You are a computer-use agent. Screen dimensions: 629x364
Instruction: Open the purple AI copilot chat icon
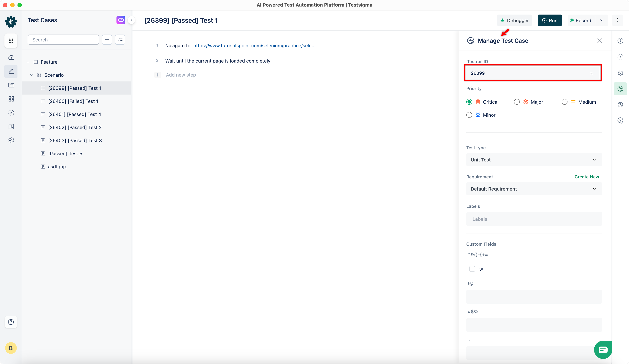(120, 20)
